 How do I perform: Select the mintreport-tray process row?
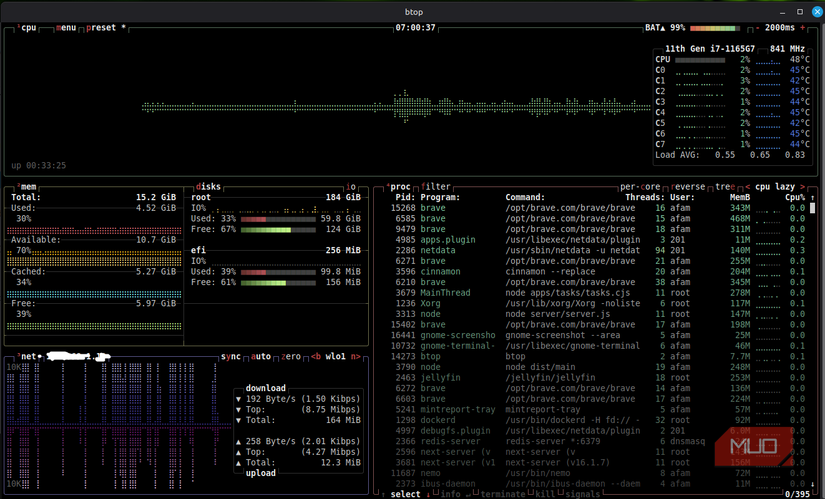tap(597, 410)
